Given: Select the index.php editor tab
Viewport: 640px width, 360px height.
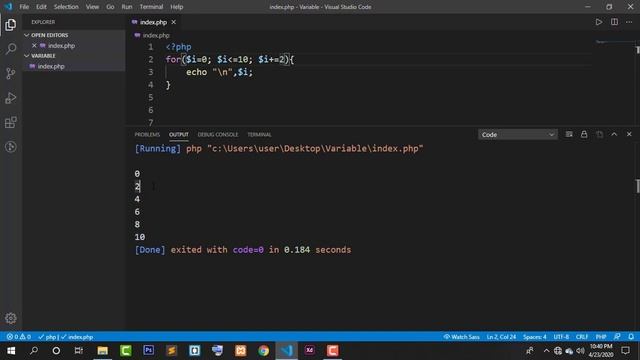Looking at the screenshot, I should point(153,22).
